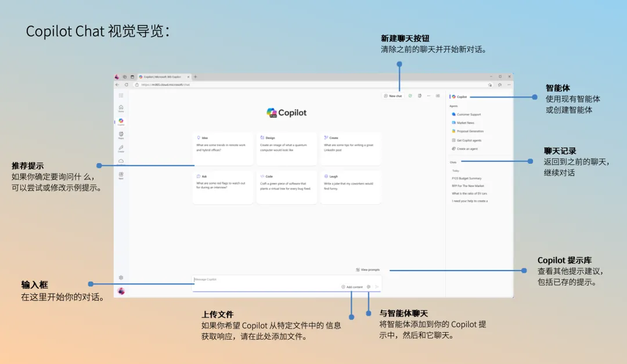Screen dimensions: 627x364
Task: Open a new browser tab with plus
Action: coord(196,77)
